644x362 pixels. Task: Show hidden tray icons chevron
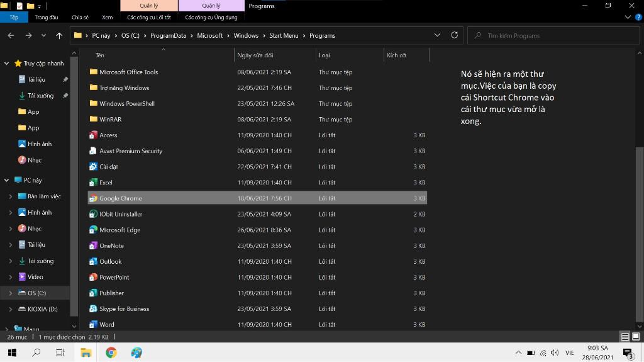[x=518, y=353]
